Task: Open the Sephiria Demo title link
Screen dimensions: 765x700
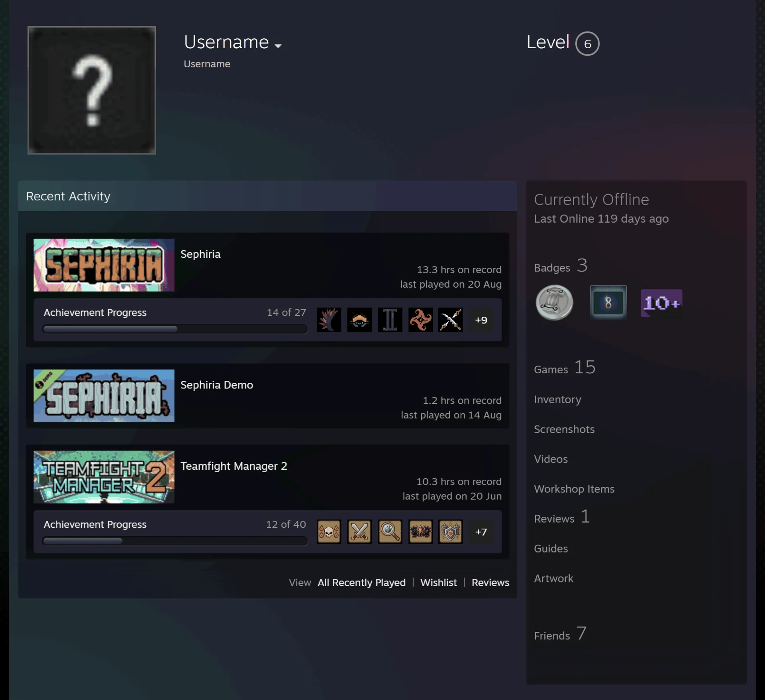Action: pos(217,385)
